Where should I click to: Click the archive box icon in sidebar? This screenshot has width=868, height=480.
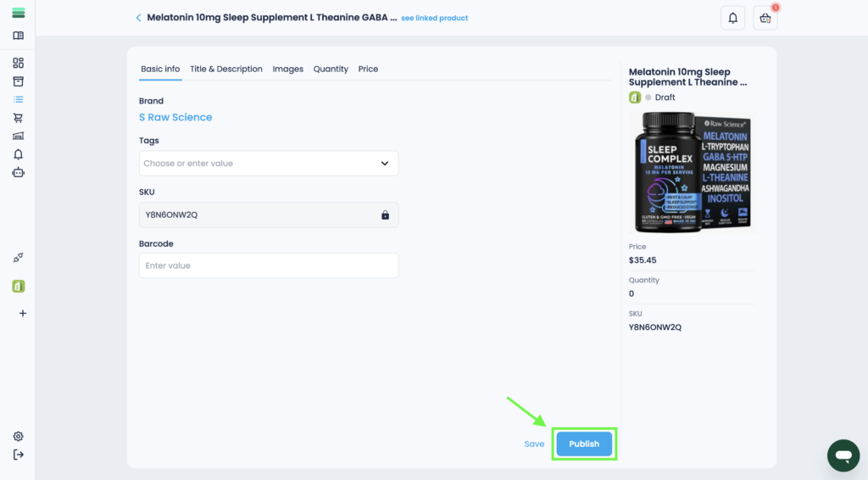point(18,81)
